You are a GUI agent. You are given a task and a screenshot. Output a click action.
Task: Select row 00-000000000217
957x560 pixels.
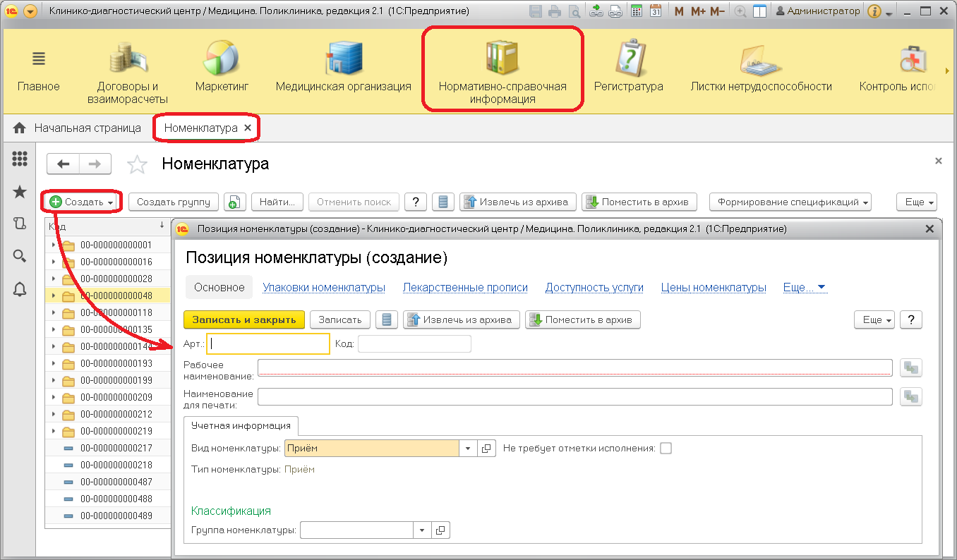(x=109, y=448)
